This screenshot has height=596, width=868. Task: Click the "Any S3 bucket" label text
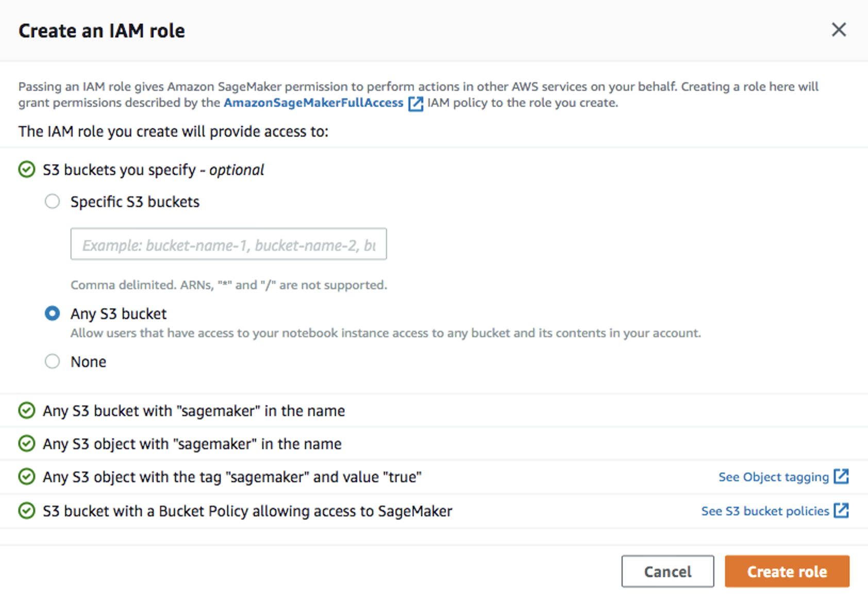119,313
